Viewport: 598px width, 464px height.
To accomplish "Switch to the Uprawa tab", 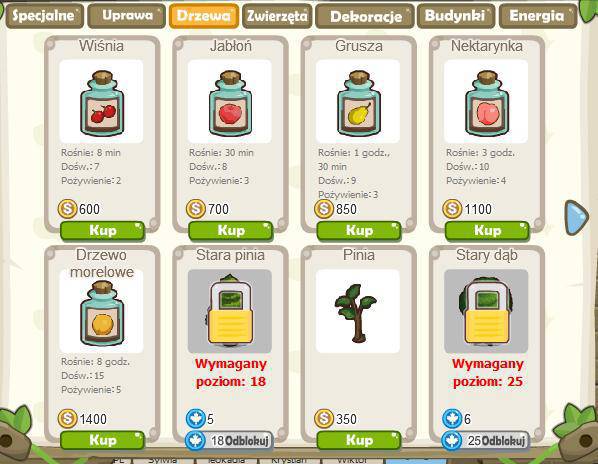I will pos(127,16).
